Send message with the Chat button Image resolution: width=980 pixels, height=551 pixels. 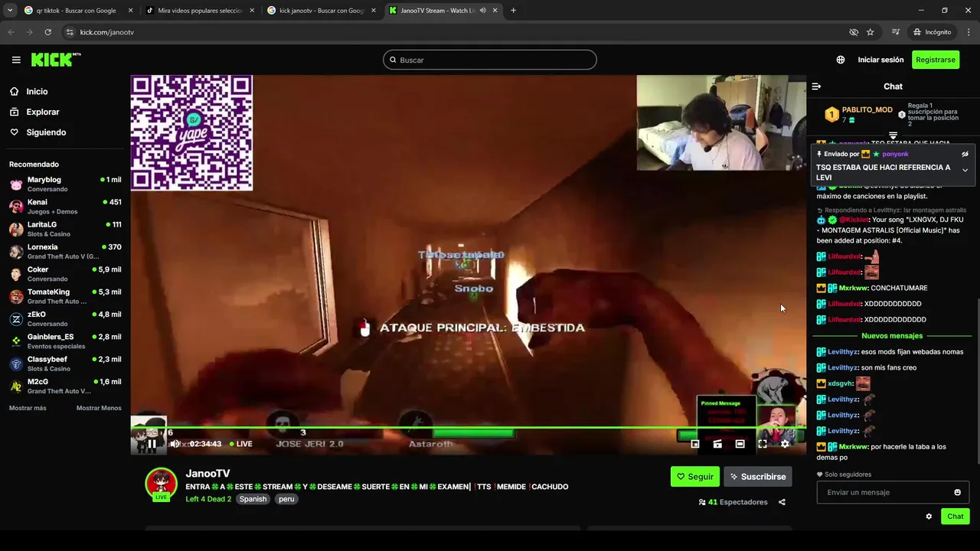pos(955,517)
